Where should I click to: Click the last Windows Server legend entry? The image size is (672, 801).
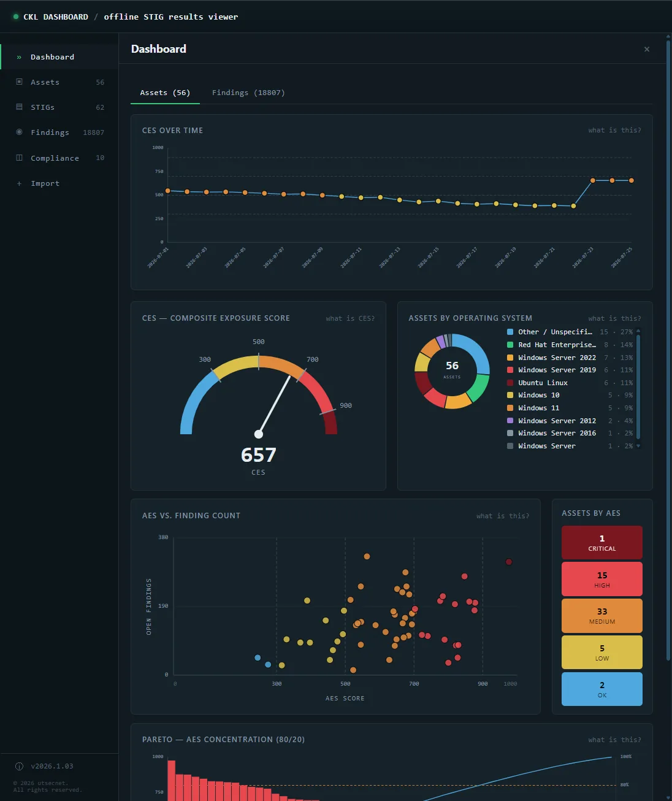pos(570,446)
